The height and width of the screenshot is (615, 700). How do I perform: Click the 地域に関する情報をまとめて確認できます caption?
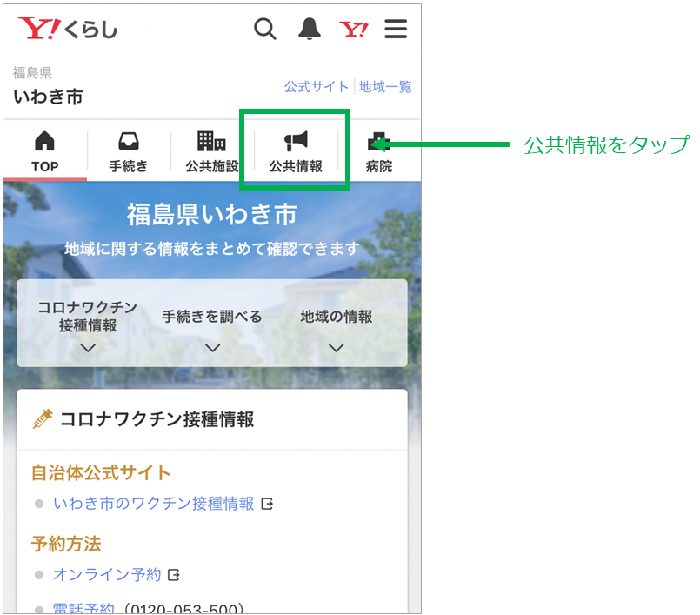click(x=212, y=249)
